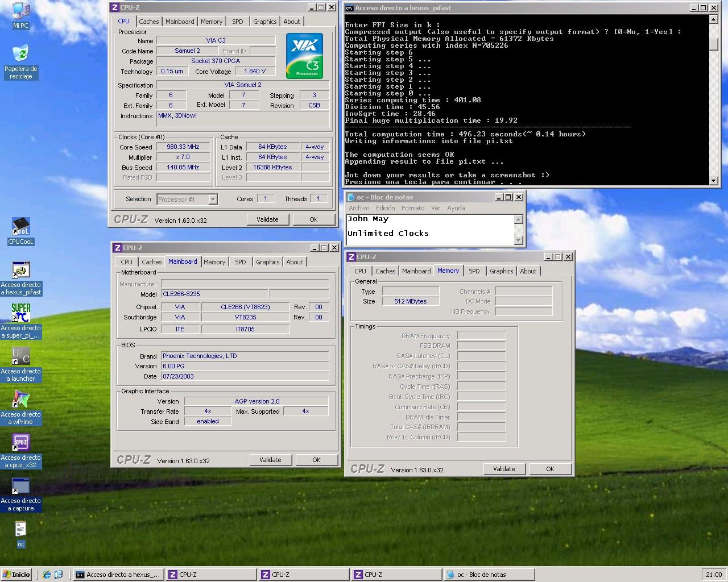728x582 pixels.
Task: Click Notepad scrollbar down arrow
Action: (518, 240)
